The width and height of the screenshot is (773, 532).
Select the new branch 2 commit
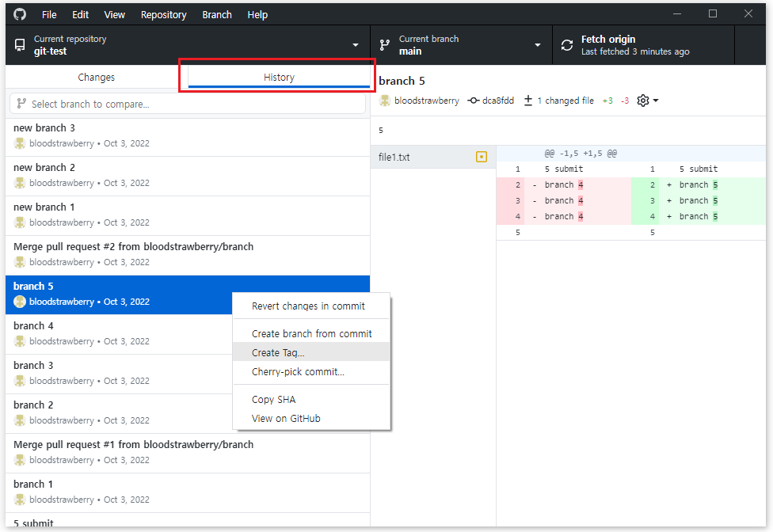point(188,177)
